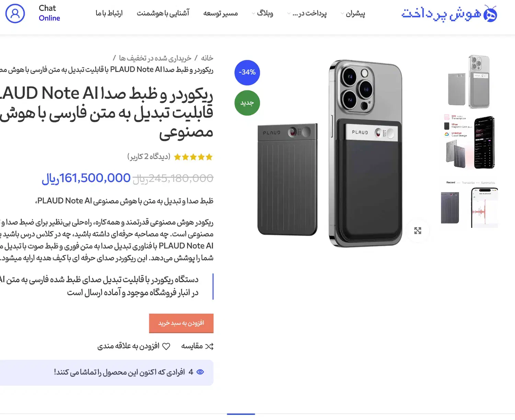This screenshot has width=515, height=420.
Task: Follow the خانه breadcrumb link
Action: point(207,58)
